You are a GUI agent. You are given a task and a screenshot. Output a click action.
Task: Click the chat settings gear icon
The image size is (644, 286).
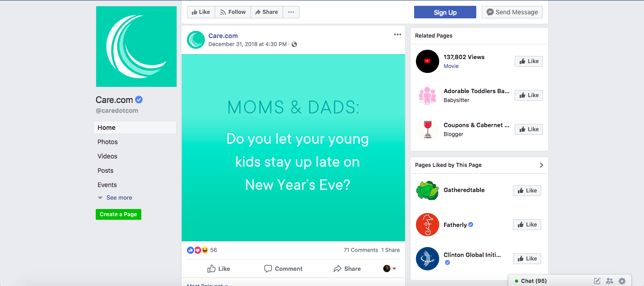coord(622,281)
